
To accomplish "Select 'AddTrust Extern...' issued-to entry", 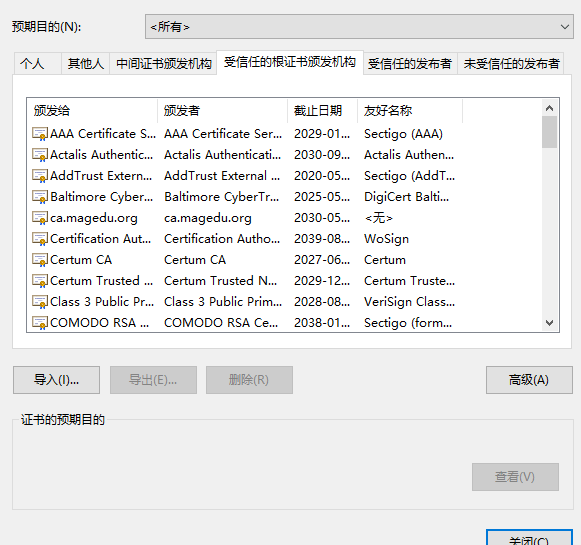I will click(x=101, y=176).
